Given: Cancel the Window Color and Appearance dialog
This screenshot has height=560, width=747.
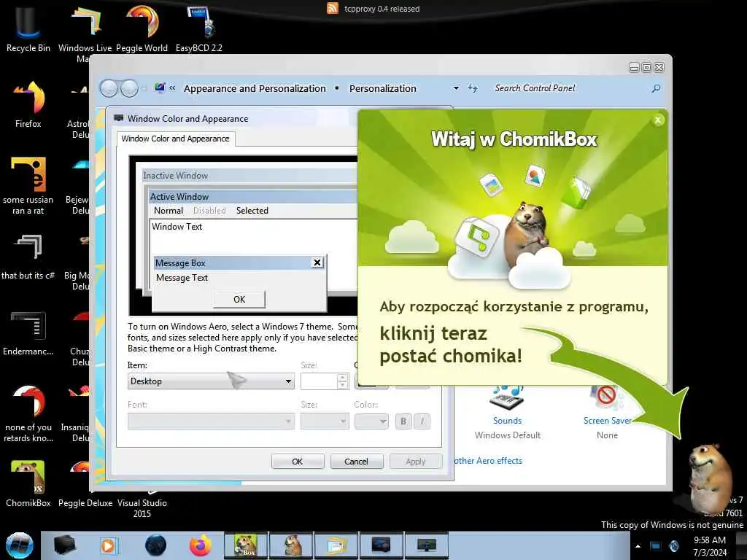Looking at the screenshot, I should 356,462.
